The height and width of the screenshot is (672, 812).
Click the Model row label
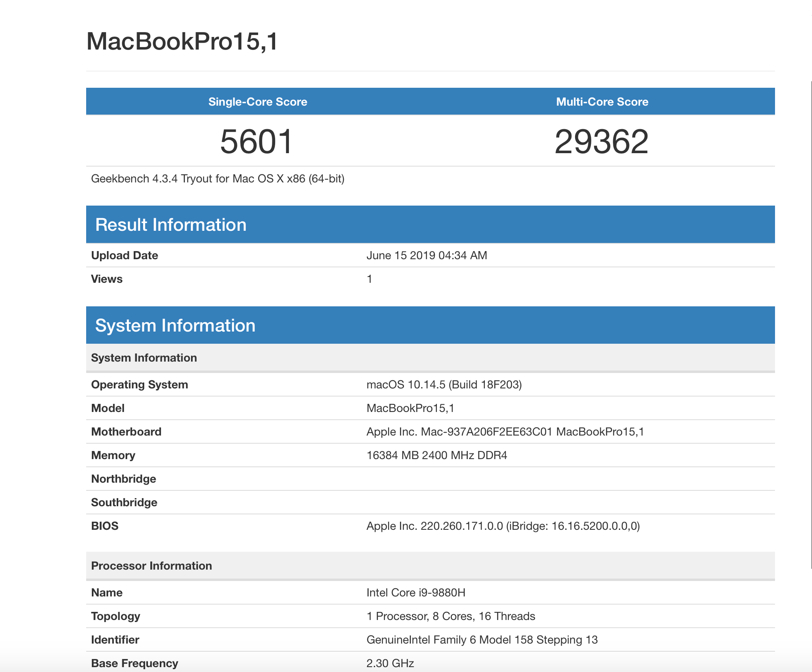108,408
